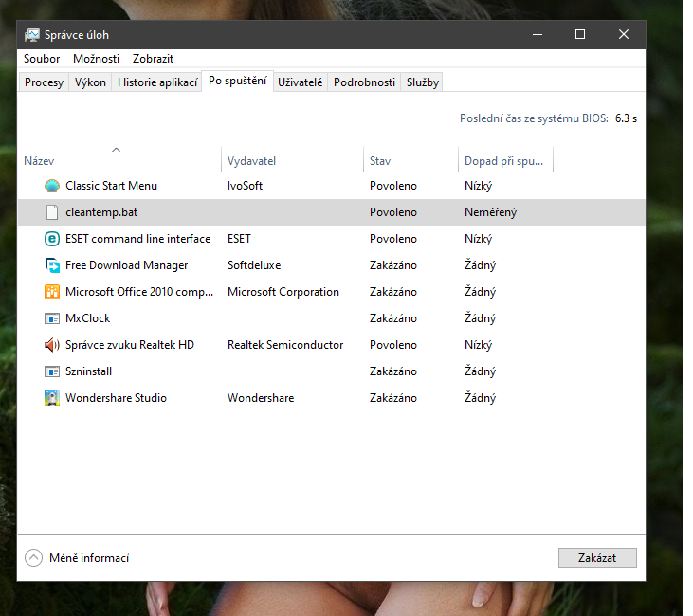Select the ESET command line interface icon
Screen dimensions: 693x616
click(52, 239)
